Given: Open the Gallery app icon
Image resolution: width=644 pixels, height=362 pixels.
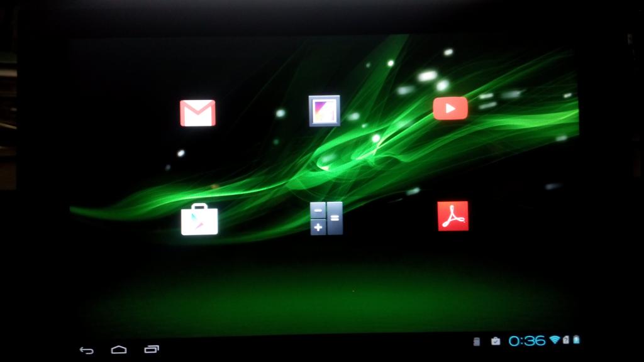Looking at the screenshot, I should 325,111.
